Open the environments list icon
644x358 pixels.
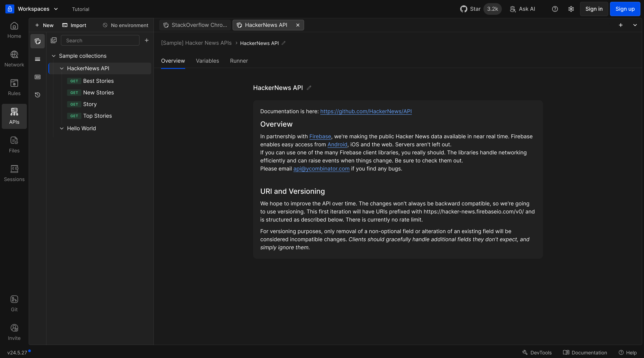tap(38, 59)
